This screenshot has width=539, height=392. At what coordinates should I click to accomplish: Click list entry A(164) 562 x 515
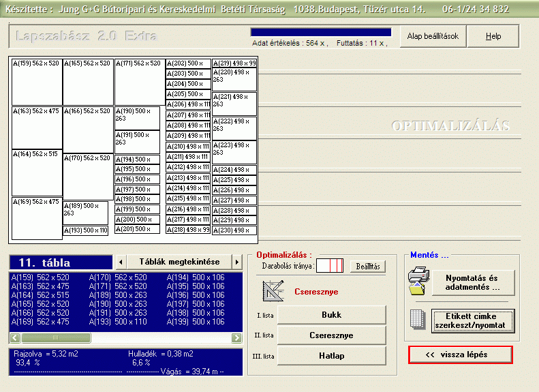(x=40, y=295)
